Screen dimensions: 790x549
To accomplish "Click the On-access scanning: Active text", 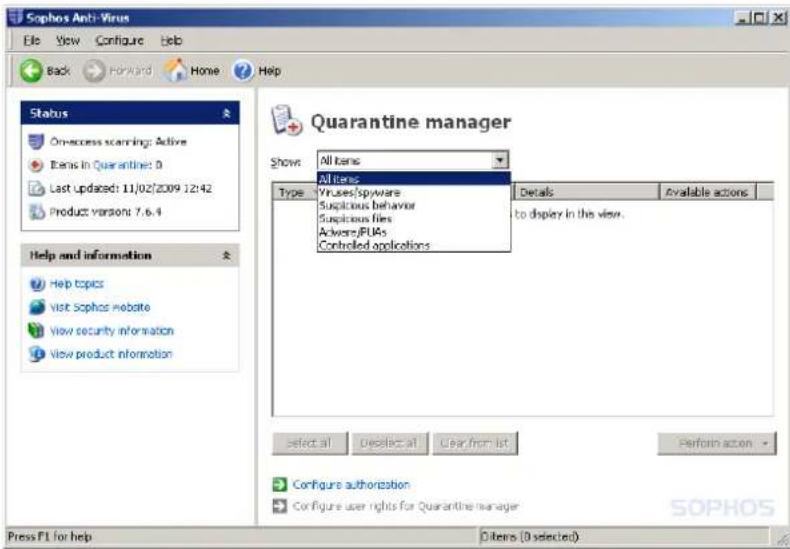I will [x=118, y=142].
